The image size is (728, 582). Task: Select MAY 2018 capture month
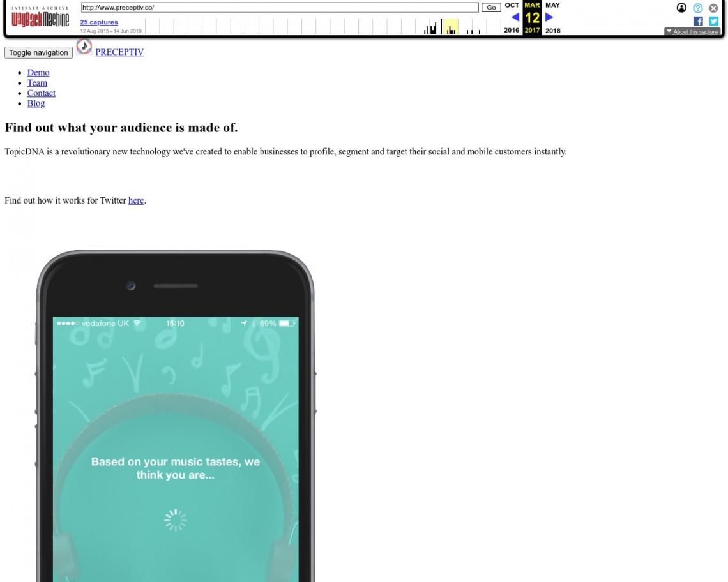[x=552, y=18]
